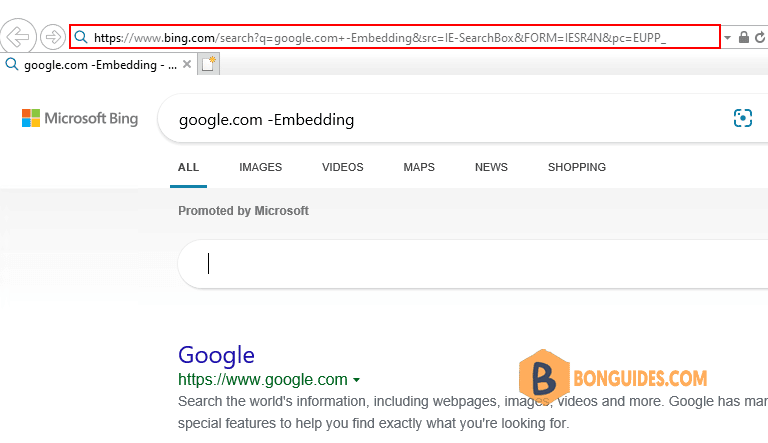
Task: Open the Google search result title link
Action: pyautogui.click(x=216, y=355)
